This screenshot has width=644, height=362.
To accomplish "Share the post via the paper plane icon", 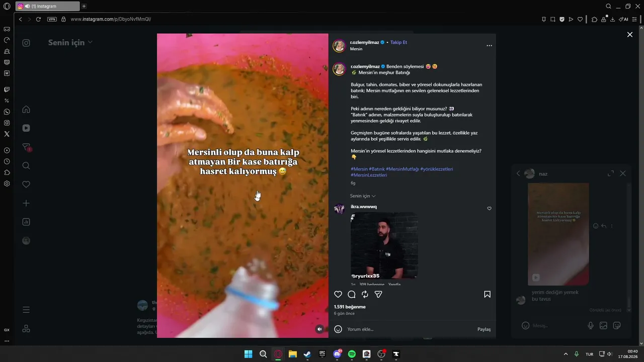I will point(378,295).
